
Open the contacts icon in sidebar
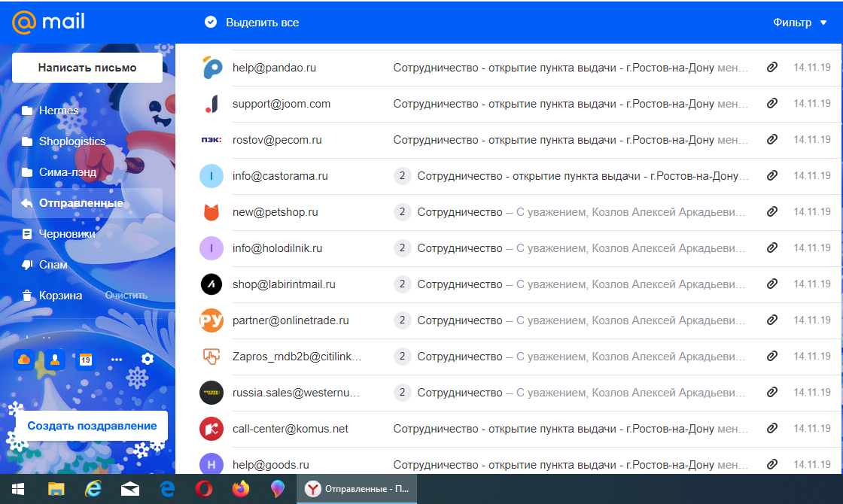(x=55, y=360)
